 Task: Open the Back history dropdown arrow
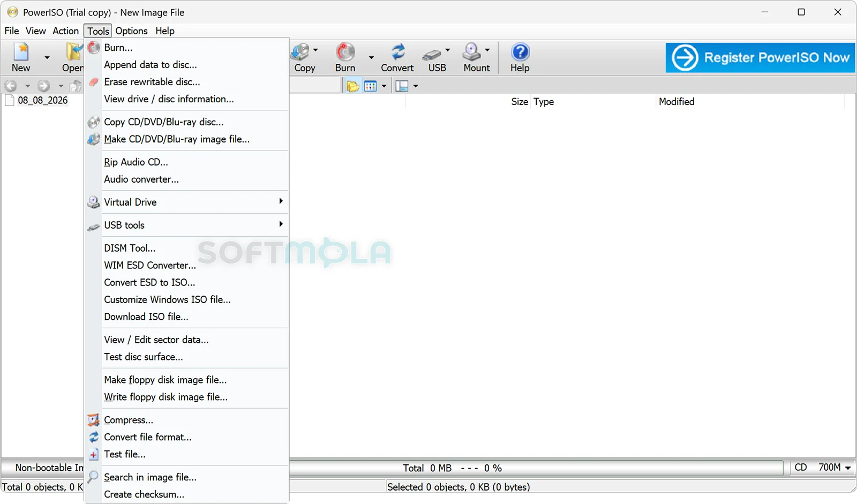tap(27, 86)
